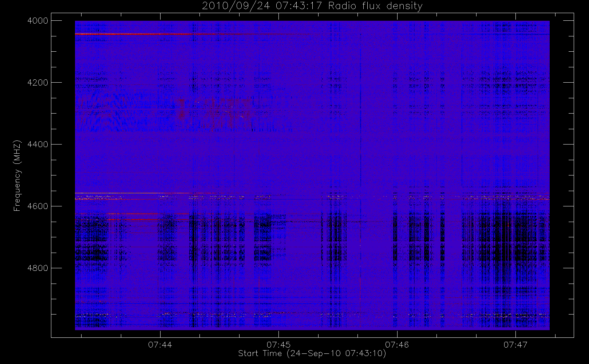This screenshot has width=589, height=364.
Task: Click the 07:47 time tick label
Action: coord(515,345)
